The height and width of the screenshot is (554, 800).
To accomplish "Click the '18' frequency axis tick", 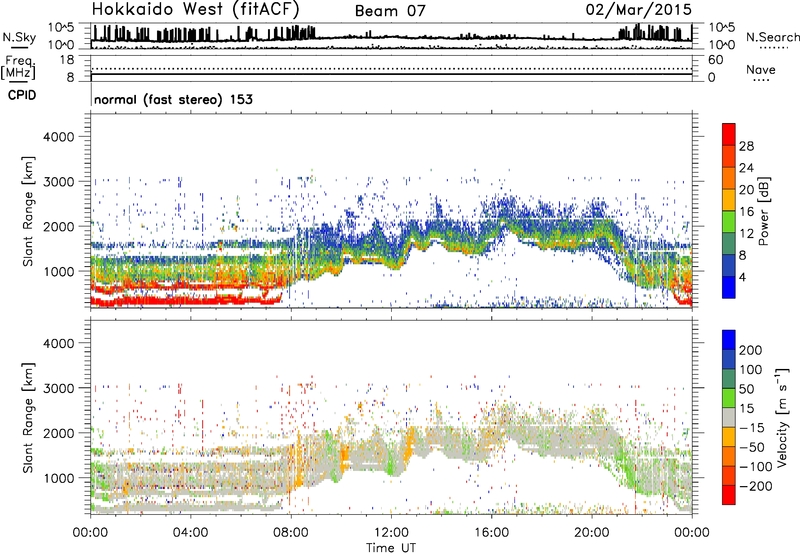I will pyautogui.click(x=67, y=59).
